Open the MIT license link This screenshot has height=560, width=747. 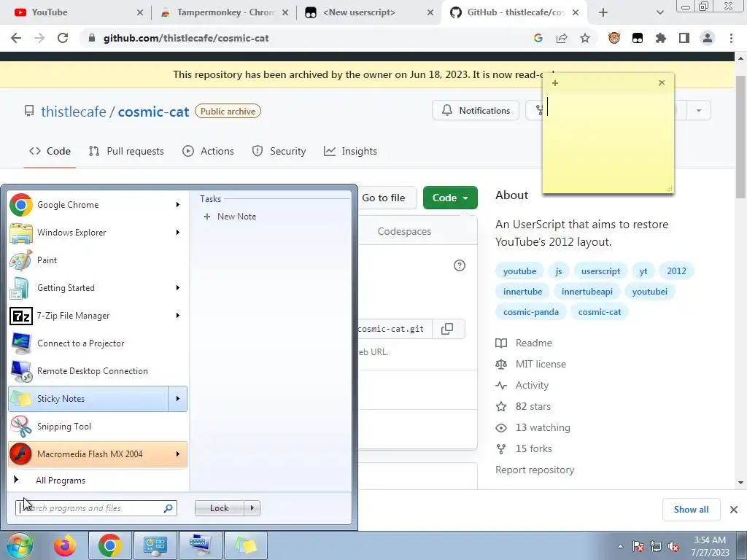[541, 364]
